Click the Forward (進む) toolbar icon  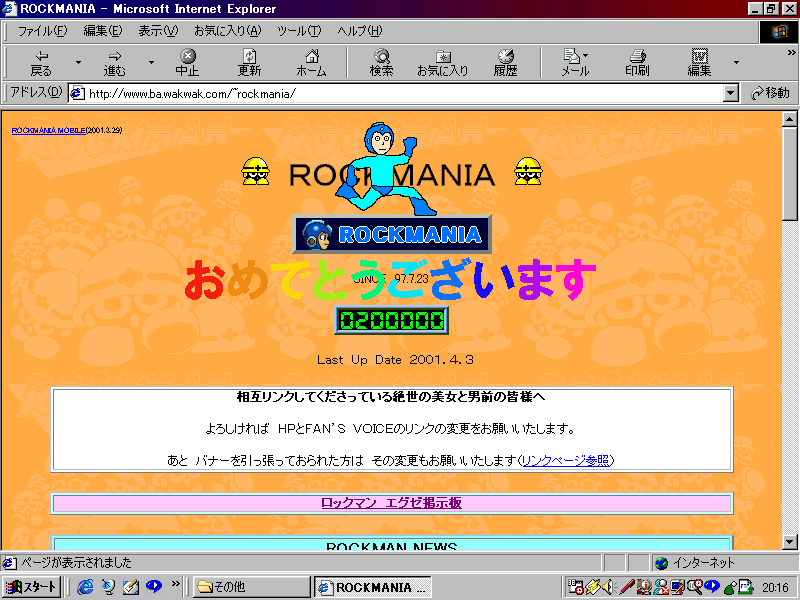(x=115, y=62)
